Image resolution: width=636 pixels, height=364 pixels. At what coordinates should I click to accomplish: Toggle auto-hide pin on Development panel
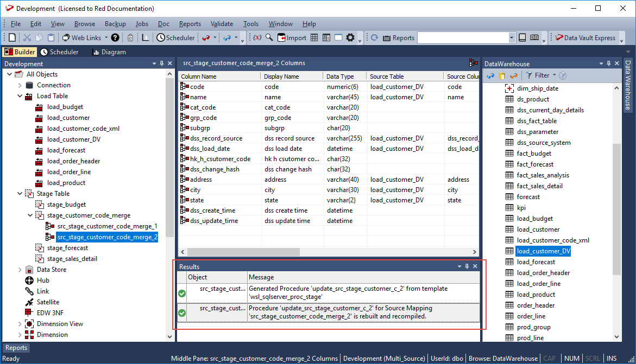click(x=161, y=63)
